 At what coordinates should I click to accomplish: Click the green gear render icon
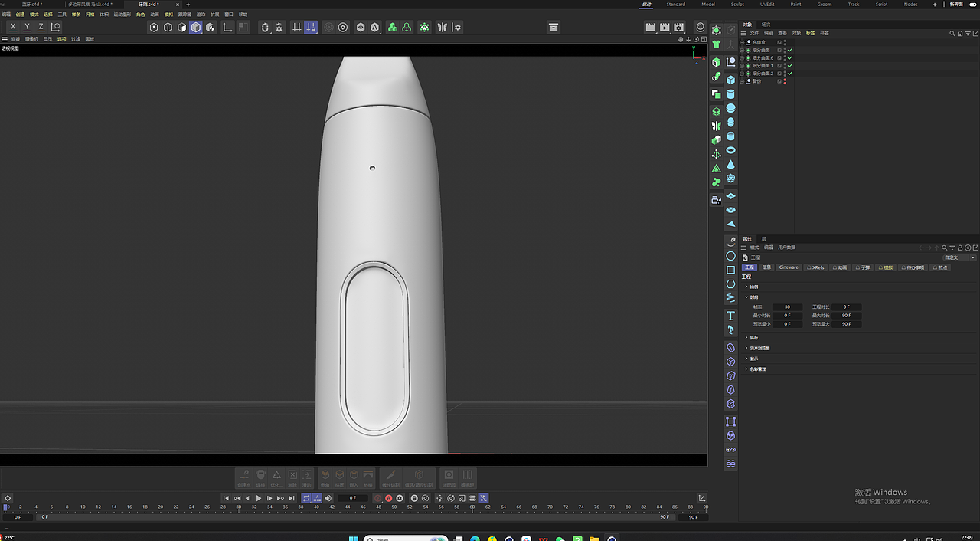point(425,27)
